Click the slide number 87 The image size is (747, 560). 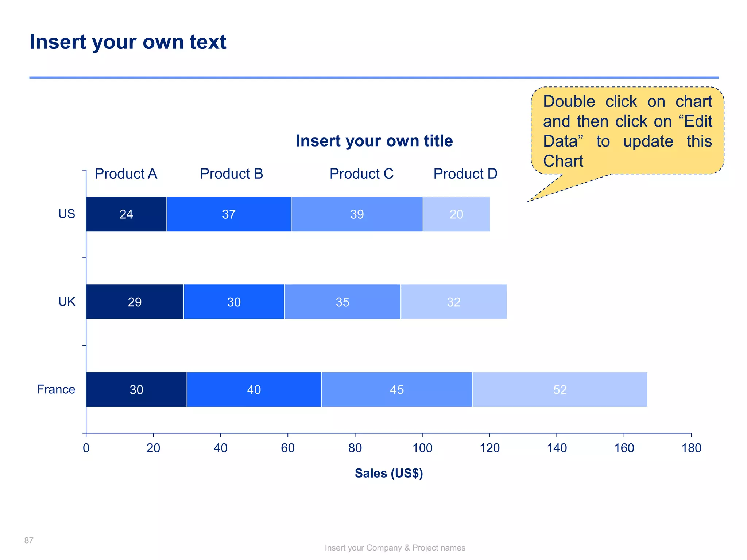pos(29,541)
